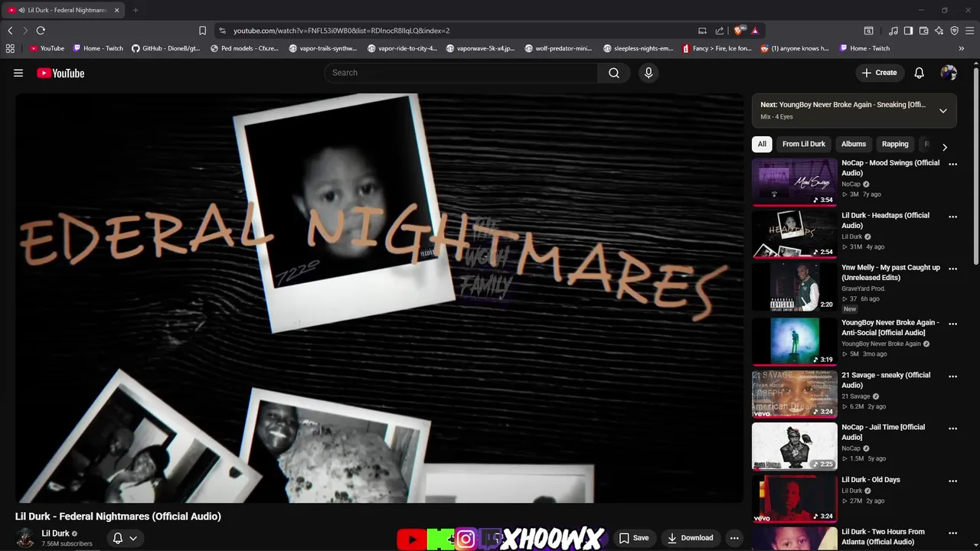Open the account profile avatar menu
980x551 pixels.
pos(949,73)
